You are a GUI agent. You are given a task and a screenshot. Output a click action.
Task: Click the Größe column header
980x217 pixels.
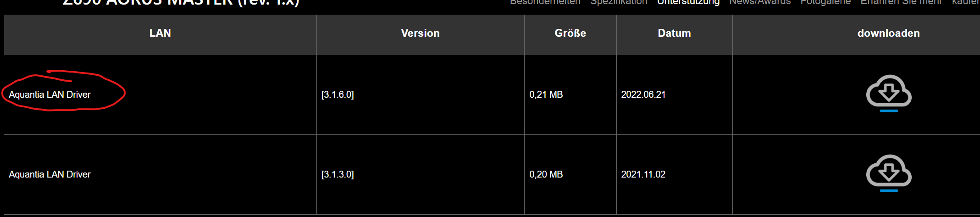click(570, 33)
